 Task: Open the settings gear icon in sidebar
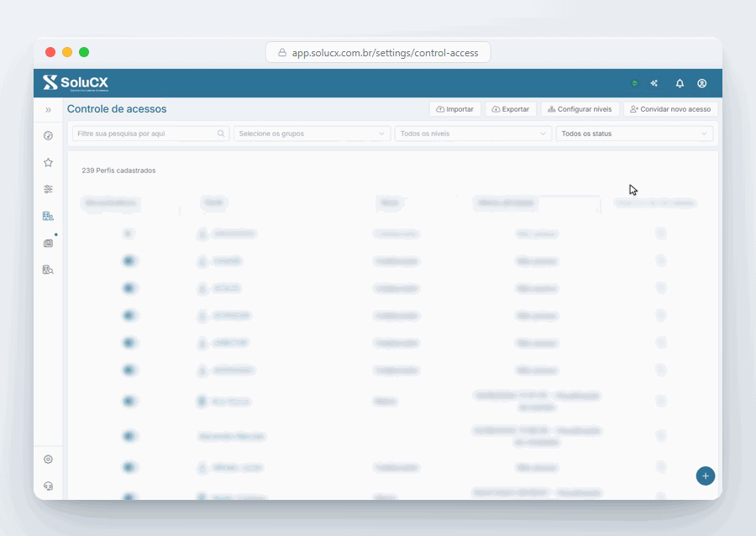tap(48, 460)
